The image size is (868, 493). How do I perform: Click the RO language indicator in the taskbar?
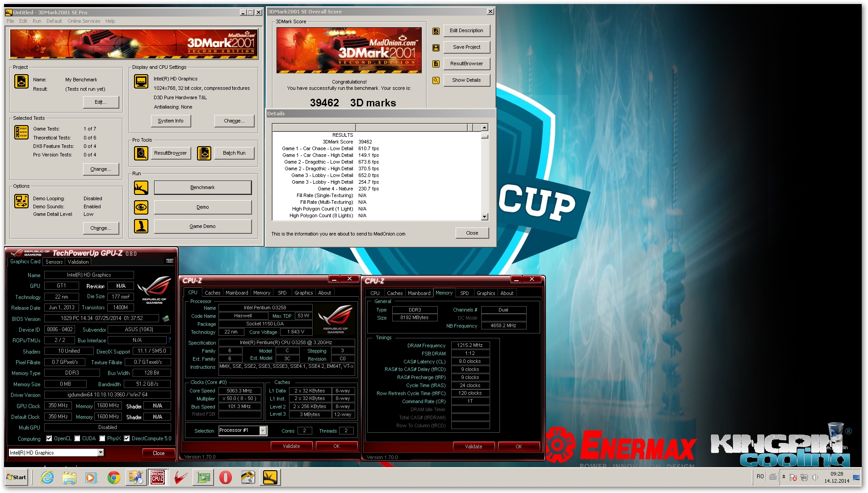pos(760,477)
